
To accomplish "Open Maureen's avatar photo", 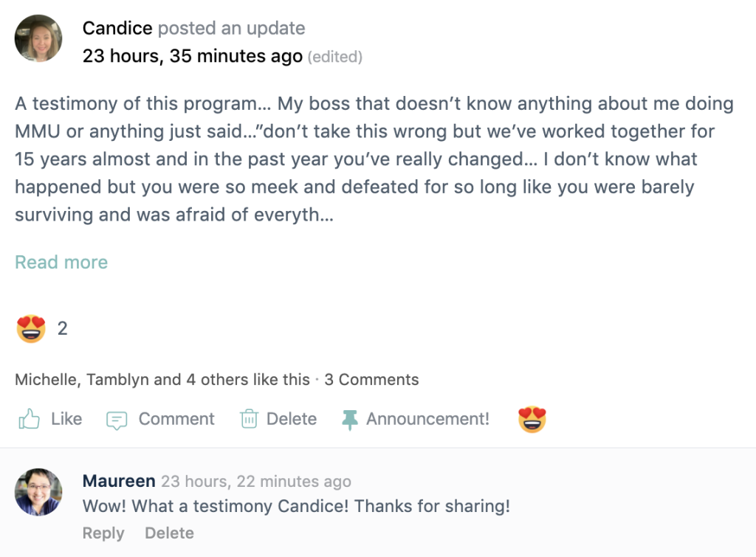I will point(38,491).
